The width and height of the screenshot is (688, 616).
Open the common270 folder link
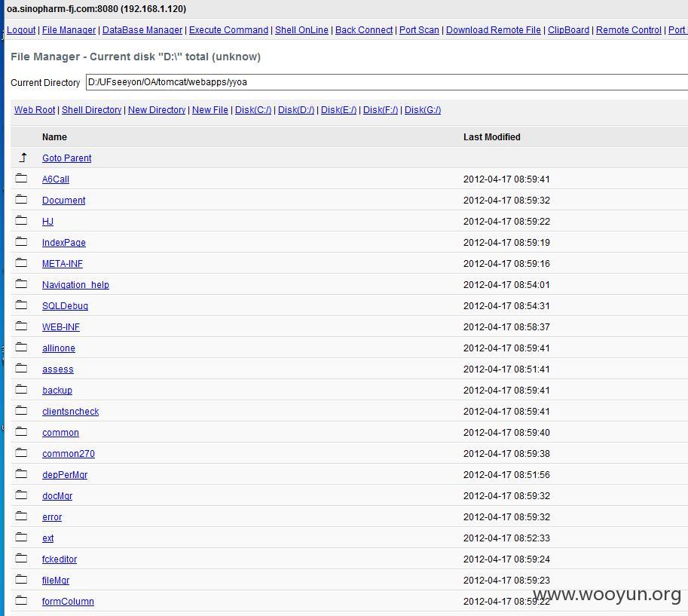[69, 454]
